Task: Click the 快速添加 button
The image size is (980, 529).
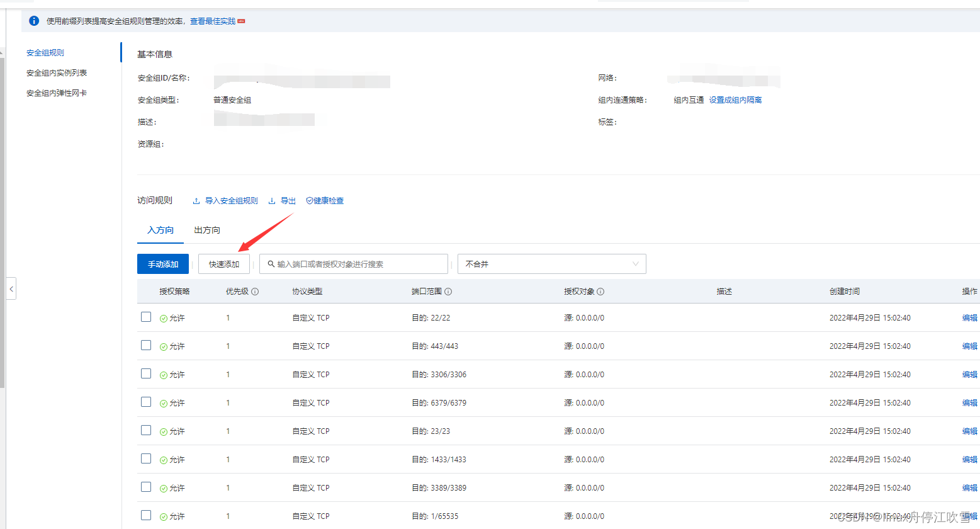Action: point(224,264)
